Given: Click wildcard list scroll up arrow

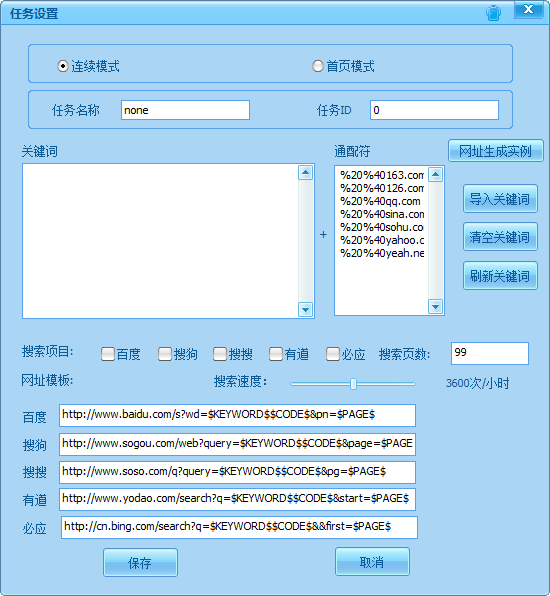Looking at the screenshot, I should (x=435, y=175).
